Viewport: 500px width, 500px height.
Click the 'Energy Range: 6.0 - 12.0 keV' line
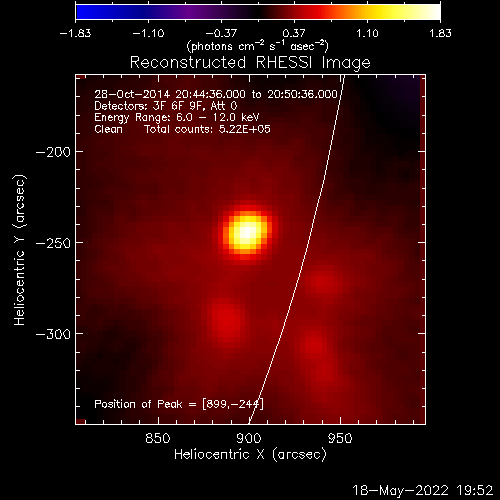[x=176, y=117]
